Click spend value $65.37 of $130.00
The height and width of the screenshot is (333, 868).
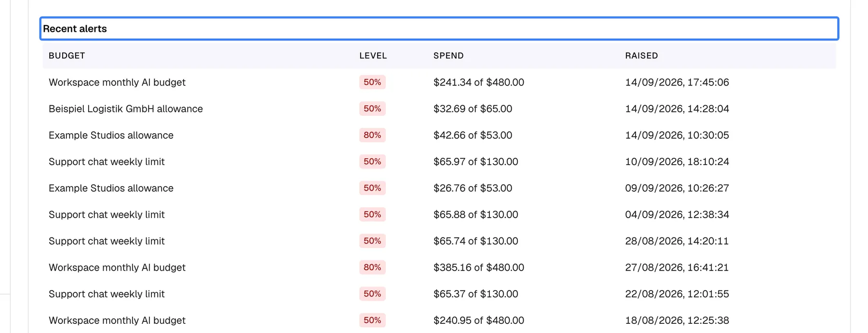pos(476,294)
